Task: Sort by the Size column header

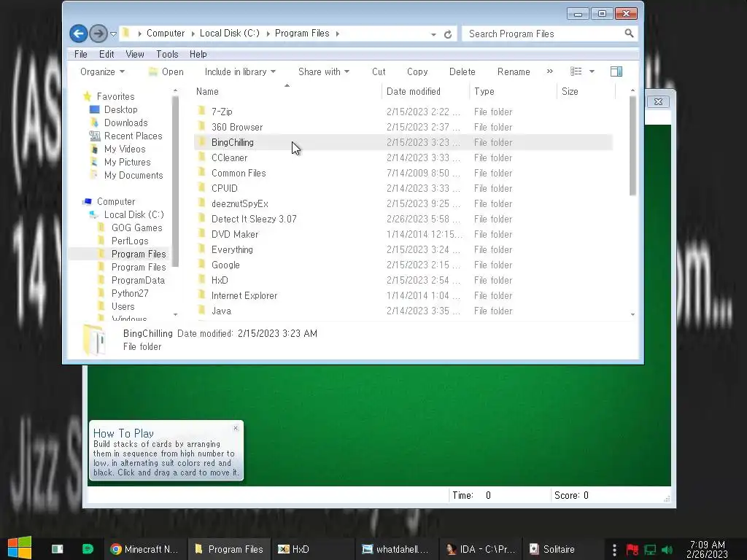Action: [586, 91]
